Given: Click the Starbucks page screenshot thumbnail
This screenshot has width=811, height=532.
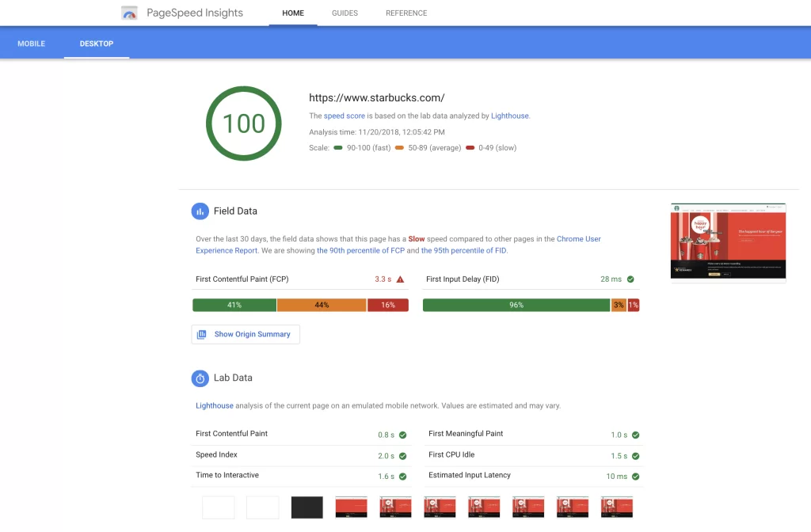Looking at the screenshot, I should 729,242.
